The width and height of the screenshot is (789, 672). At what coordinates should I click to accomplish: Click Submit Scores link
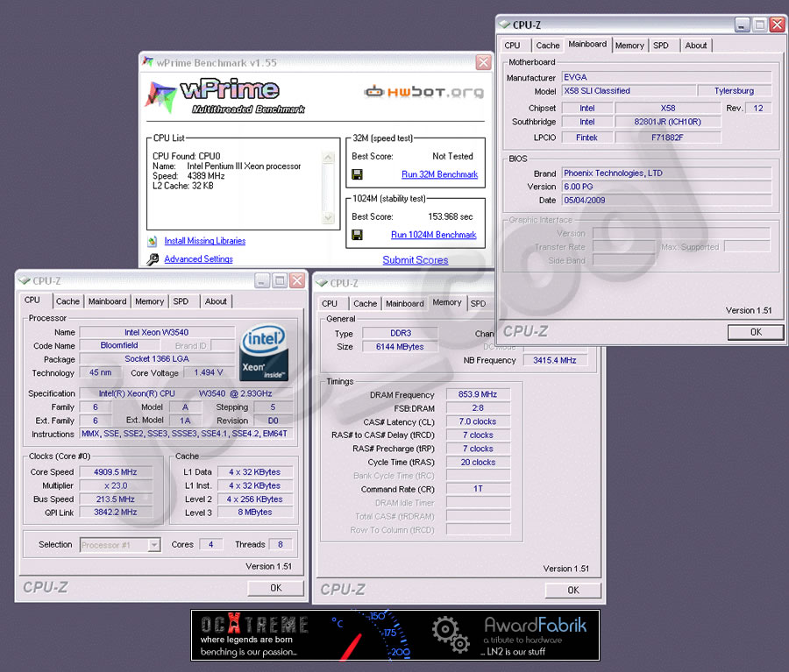(416, 260)
